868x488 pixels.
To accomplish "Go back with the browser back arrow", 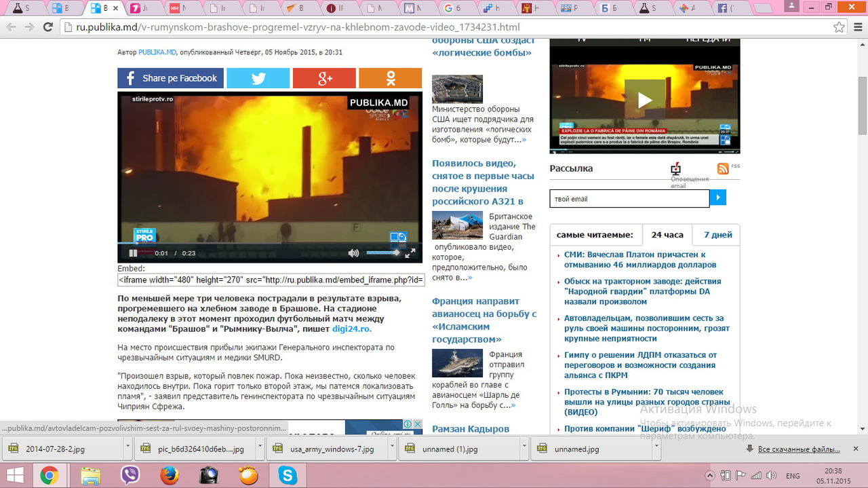I will pos(10,27).
